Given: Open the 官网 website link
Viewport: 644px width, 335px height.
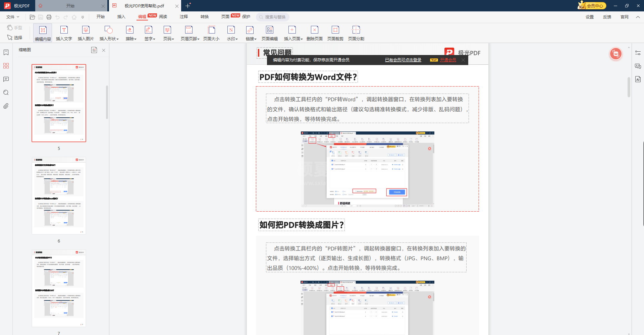Looking at the screenshot, I should click(x=625, y=17).
